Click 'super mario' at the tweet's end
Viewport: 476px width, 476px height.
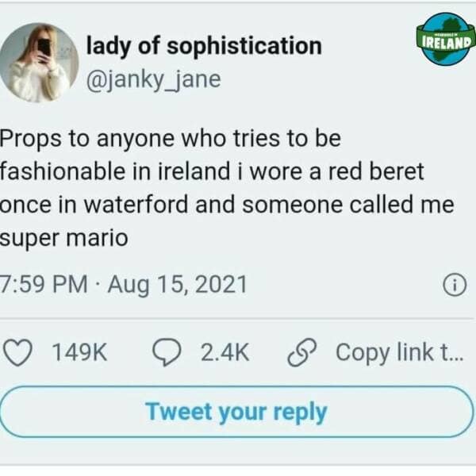point(63,238)
